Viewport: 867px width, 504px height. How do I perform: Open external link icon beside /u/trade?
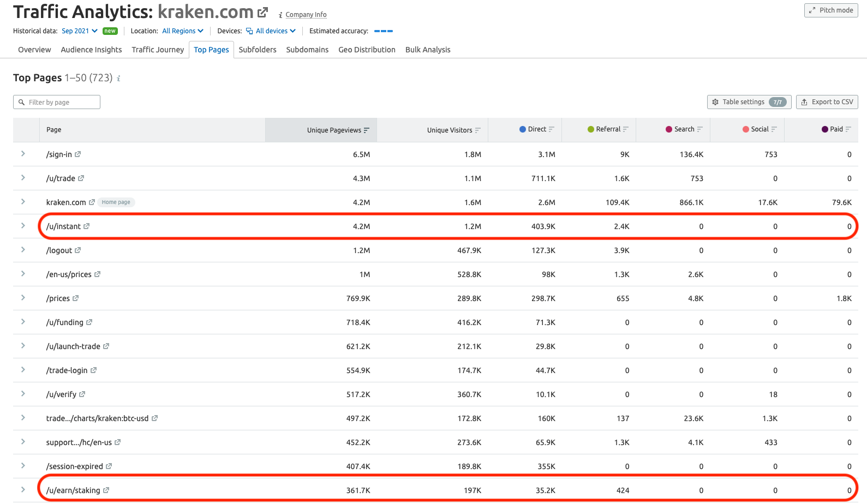81,178
